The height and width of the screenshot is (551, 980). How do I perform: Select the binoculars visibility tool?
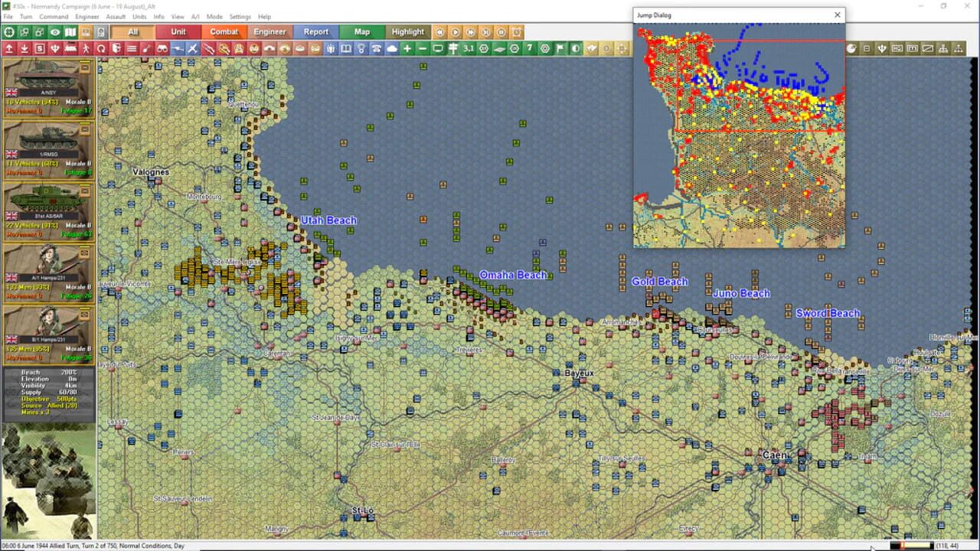tap(163, 48)
